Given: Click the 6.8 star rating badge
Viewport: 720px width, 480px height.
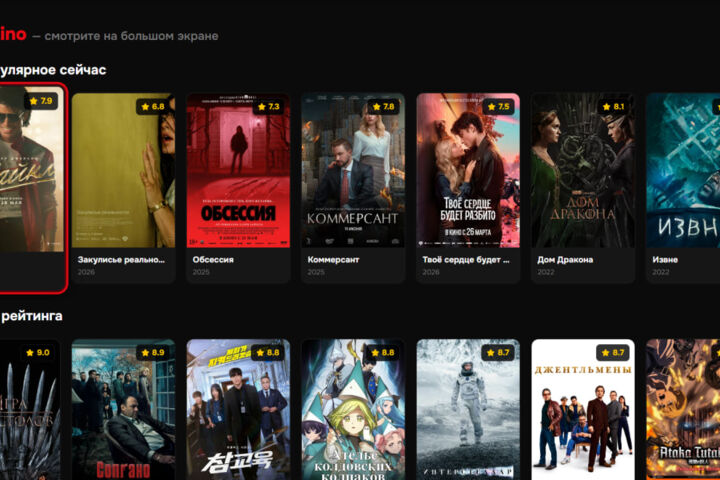Looking at the screenshot, I should pyautogui.click(x=153, y=107).
